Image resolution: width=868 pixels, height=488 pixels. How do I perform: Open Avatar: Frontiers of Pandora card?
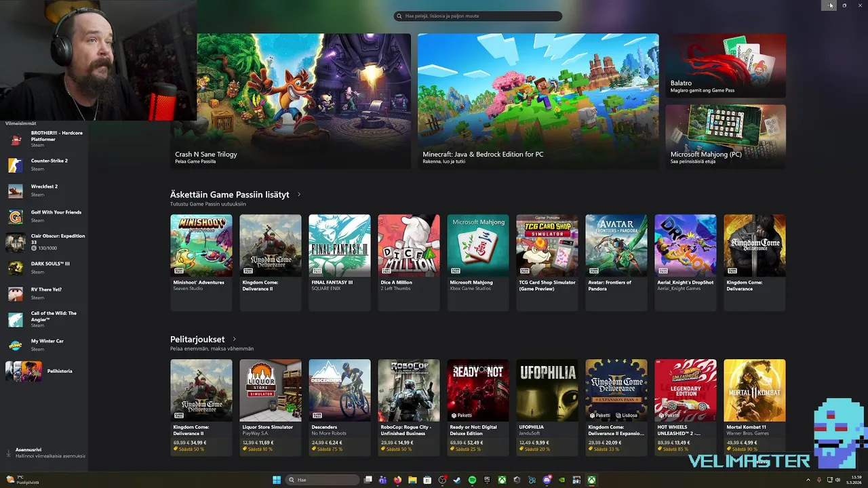pos(616,262)
